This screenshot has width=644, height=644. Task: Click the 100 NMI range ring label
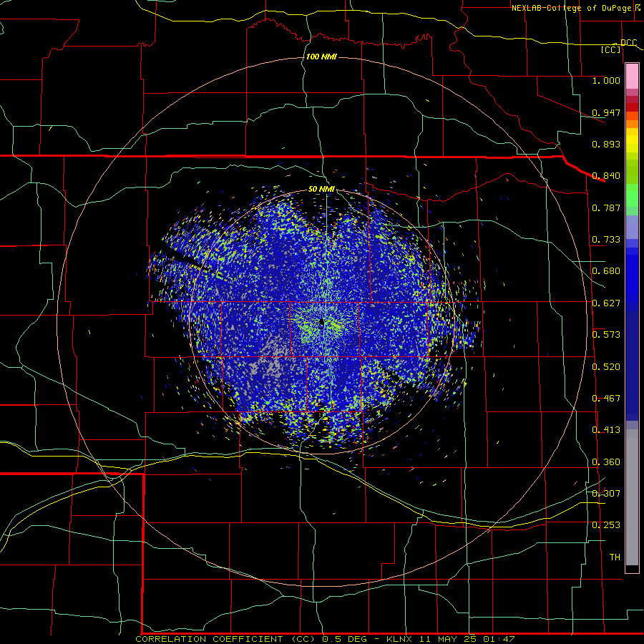coord(321,57)
